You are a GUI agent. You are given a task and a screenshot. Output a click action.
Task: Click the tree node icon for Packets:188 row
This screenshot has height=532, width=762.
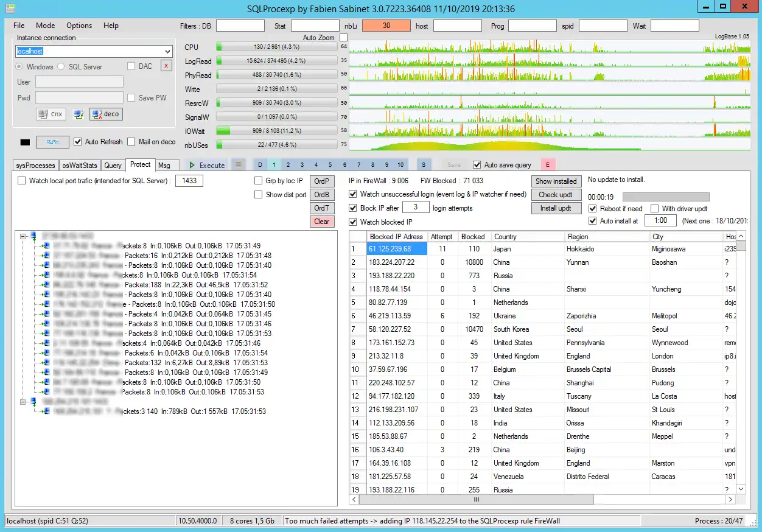[46, 285]
